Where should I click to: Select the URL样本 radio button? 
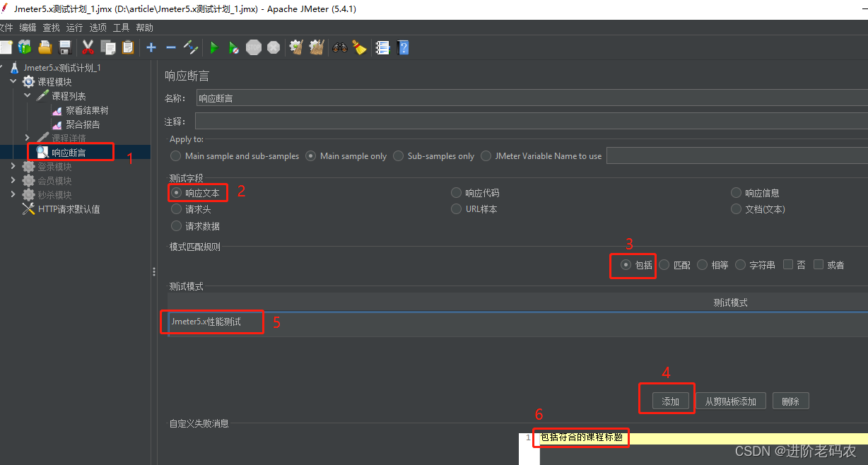pos(457,208)
